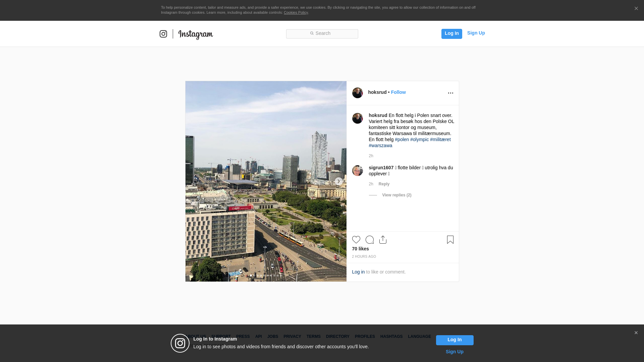The height and width of the screenshot is (362, 644).
Task: Open the #olympic hashtag
Action: [x=419, y=139]
